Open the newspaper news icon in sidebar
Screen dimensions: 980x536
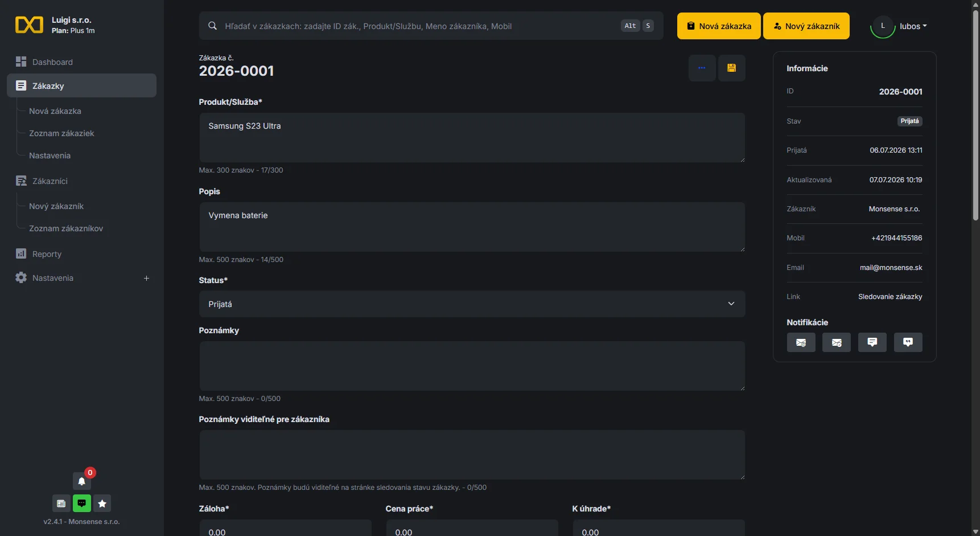pos(61,503)
